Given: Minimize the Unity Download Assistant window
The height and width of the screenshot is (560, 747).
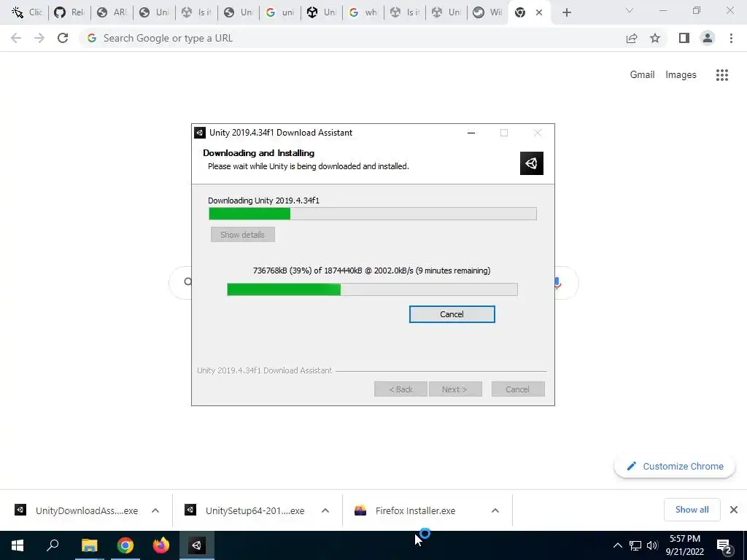Looking at the screenshot, I should pyautogui.click(x=471, y=133).
